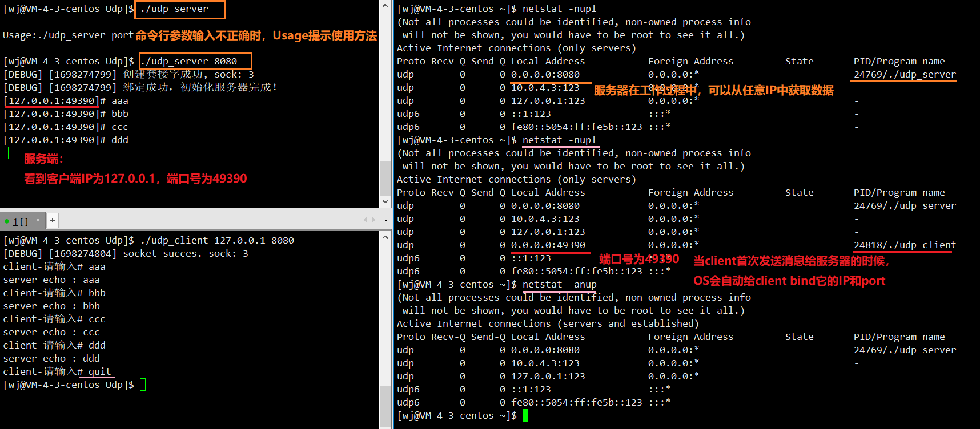
Task: Click the "quit" input in client pane
Action: pyautogui.click(x=99, y=371)
